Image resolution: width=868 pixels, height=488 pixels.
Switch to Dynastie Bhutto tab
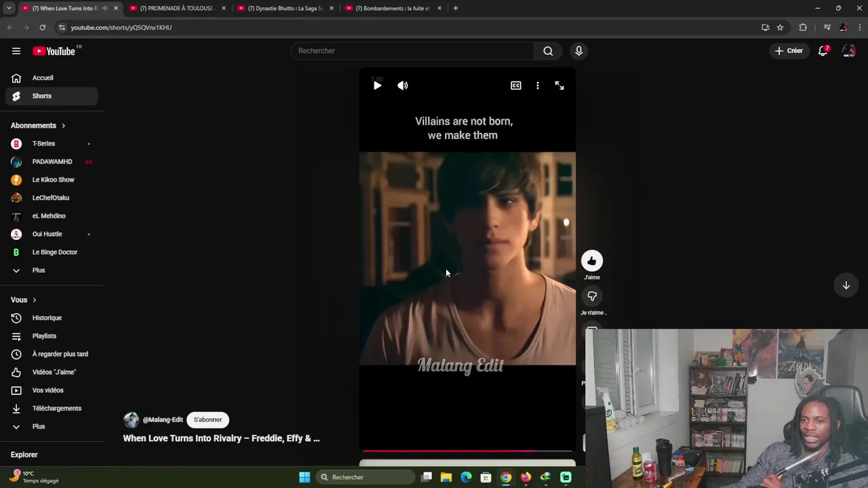[x=285, y=8]
